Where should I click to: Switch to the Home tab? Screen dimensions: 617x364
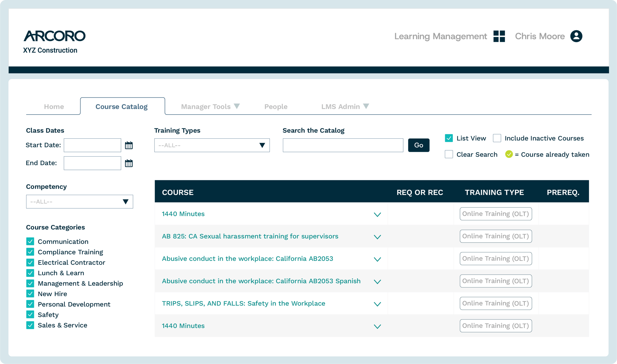click(54, 107)
